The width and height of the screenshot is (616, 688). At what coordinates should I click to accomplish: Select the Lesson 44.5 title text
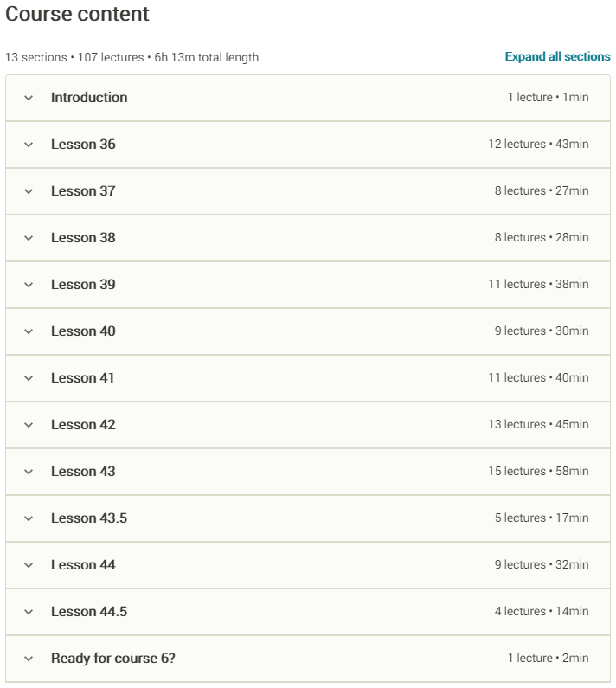click(x=89, y=612)
